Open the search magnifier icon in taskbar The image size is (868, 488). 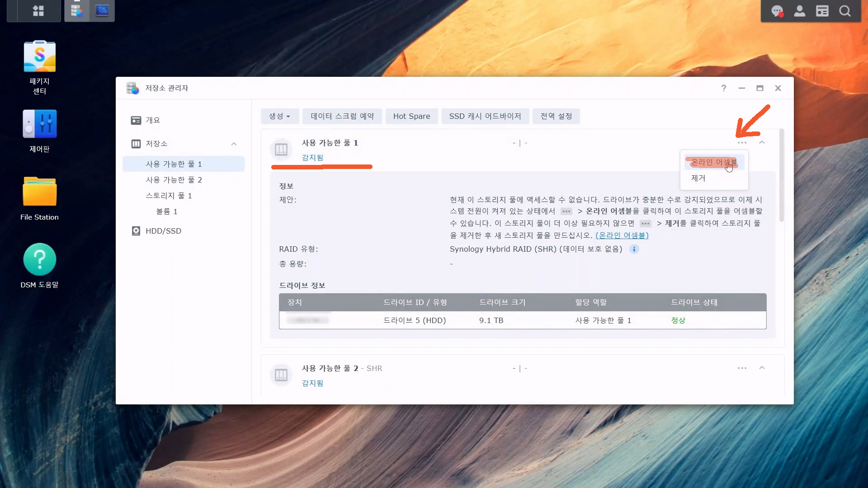click(845, 11)
